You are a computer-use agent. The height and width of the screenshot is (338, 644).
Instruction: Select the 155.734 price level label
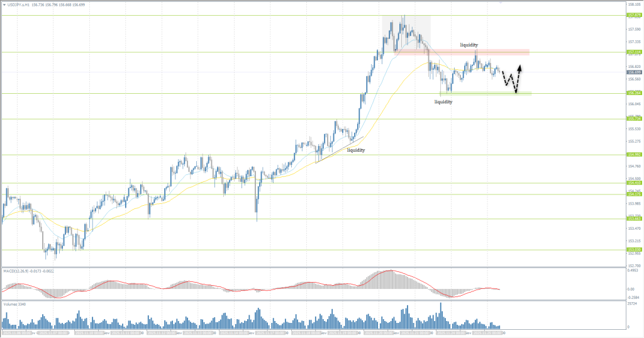point(633,118)
